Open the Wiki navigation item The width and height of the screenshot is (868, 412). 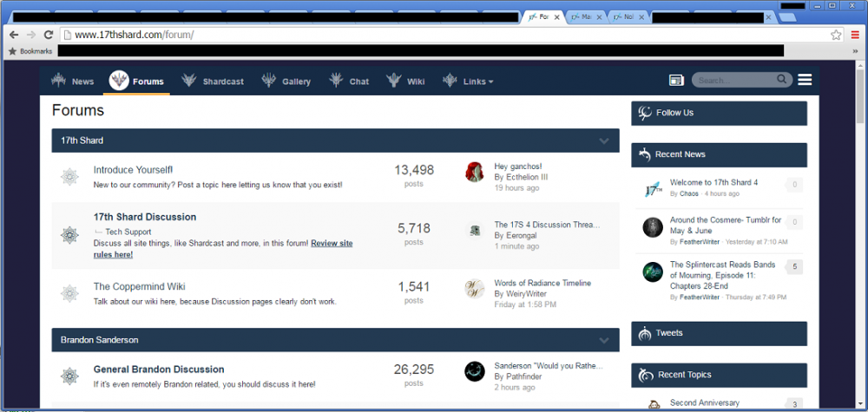pyautogui.click(x=405, y=81)
